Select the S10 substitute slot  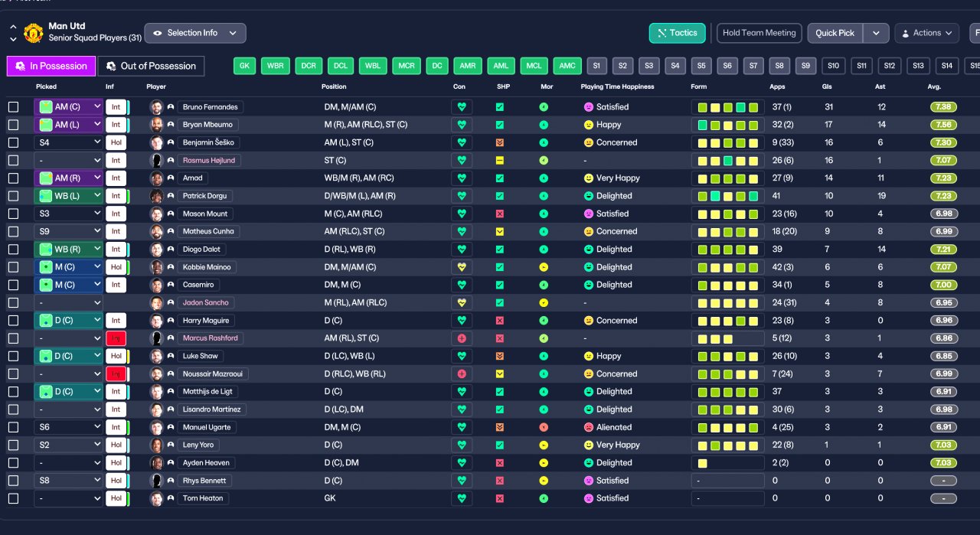(833, 66)
